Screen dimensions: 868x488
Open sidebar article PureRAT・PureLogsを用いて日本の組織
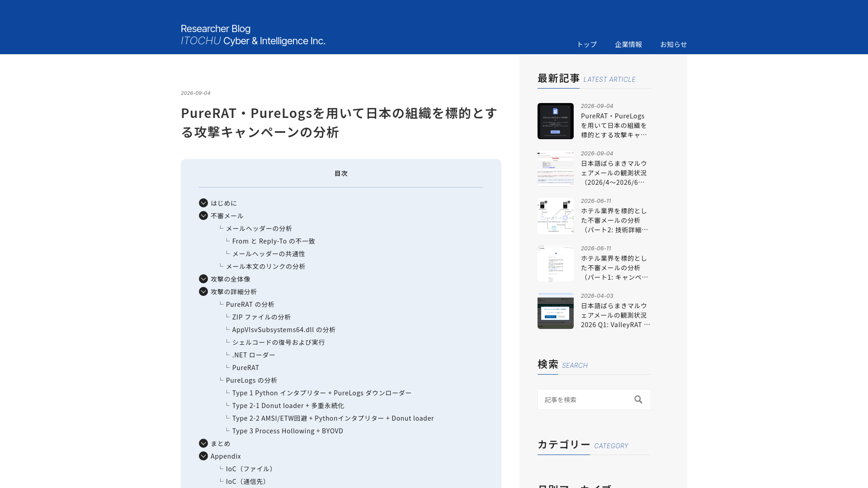tap(614, 125)
